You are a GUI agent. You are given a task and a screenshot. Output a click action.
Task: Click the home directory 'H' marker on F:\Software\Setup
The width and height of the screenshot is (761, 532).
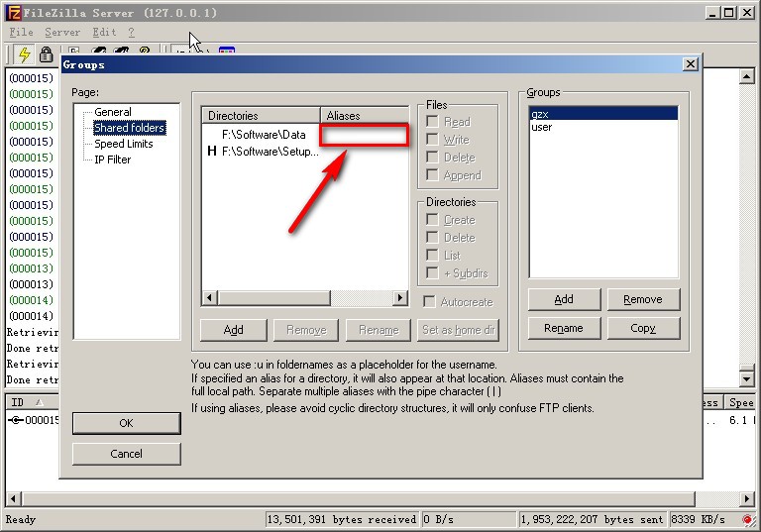(211, 152)
